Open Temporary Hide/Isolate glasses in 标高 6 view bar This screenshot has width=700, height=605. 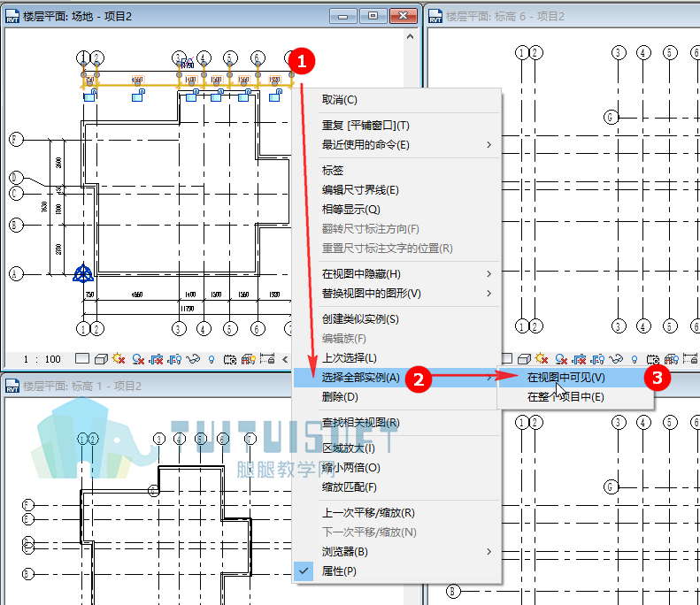pos(616,359)
